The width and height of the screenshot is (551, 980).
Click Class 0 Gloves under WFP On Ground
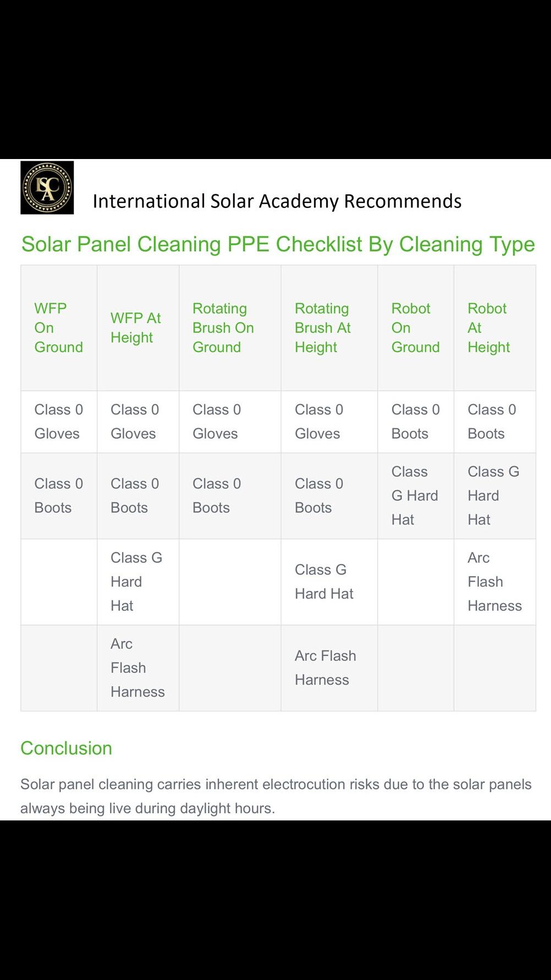coord(59,421)
